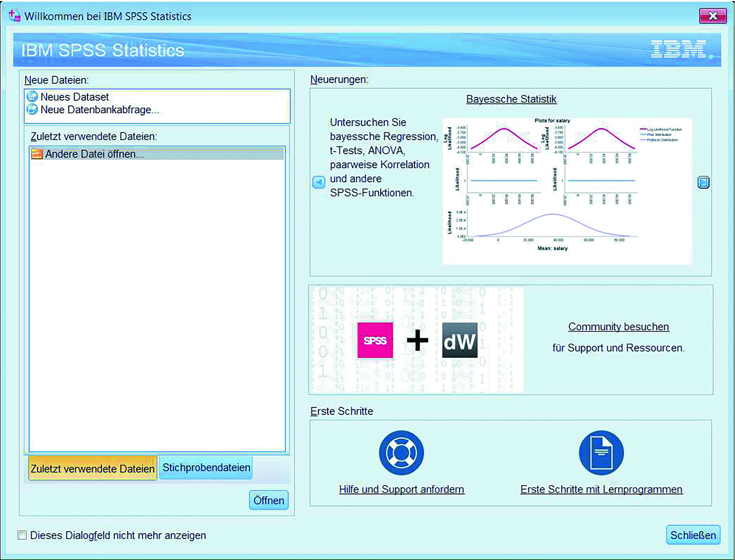The height and width of the screenshot is (560, 735).
Task: Click the Schließen button
Action: 693,535
